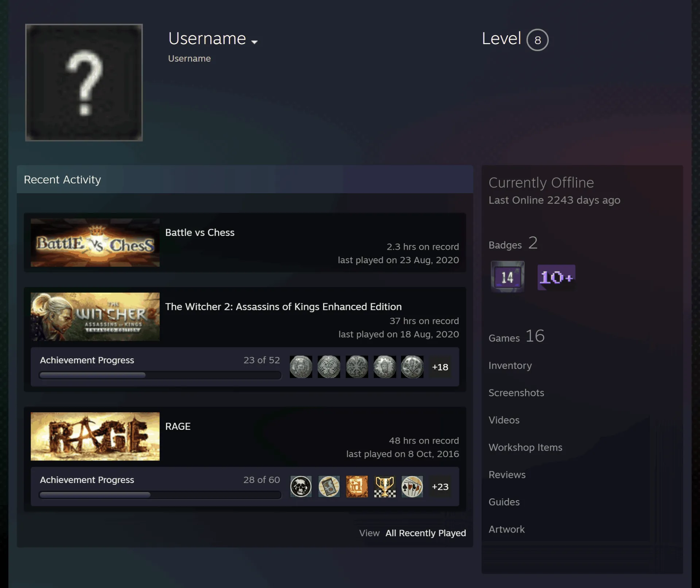The image size is (700, 588).
Task: Open the Username dropdown arrow
Action: pos(254,42)
